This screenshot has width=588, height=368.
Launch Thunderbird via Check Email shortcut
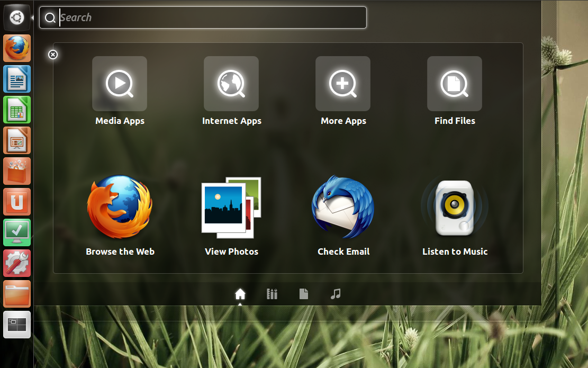click(343, 208)
